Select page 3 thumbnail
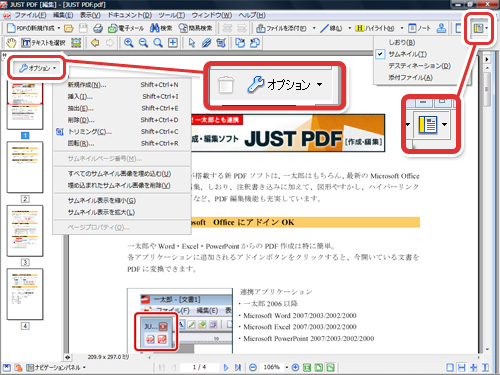 click(x=25, y=231)
